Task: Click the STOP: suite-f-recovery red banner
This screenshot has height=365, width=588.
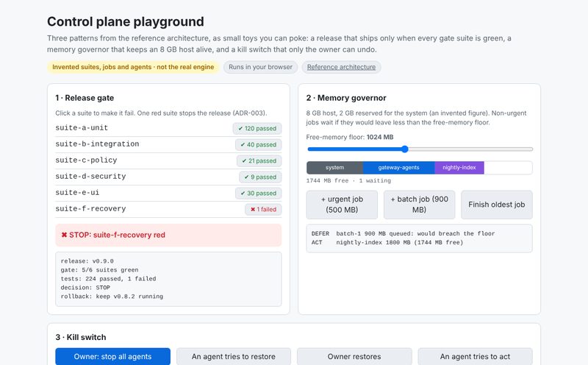Action: pyautogui.click(x=168, y=235)
